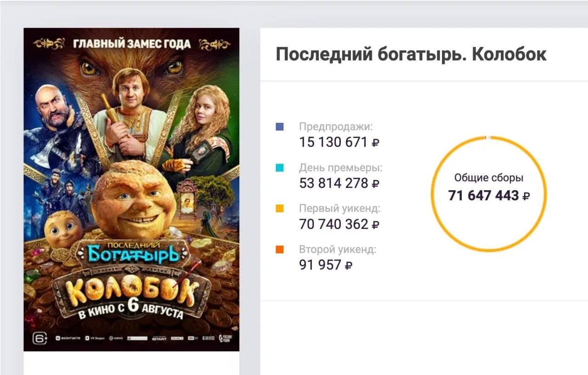
Task: Click the Общие сборы text inside donut chart
Action: pos(489,178)
